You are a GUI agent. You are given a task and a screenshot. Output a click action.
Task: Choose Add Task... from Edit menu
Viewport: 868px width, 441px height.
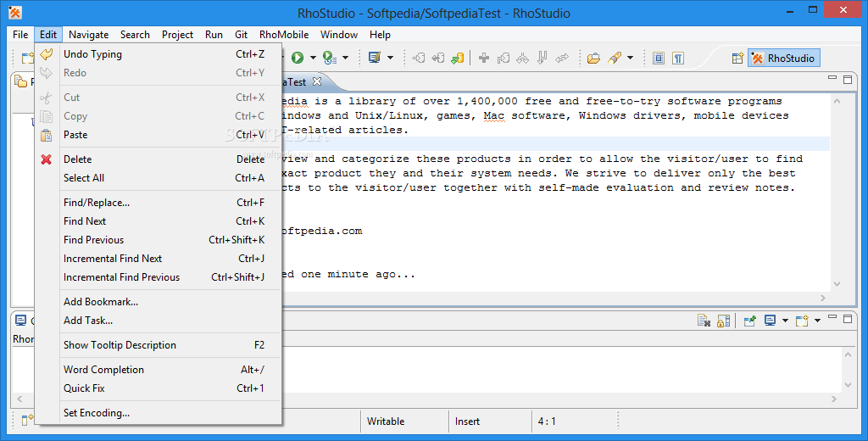pyautogui.click(x=159, y=321)
